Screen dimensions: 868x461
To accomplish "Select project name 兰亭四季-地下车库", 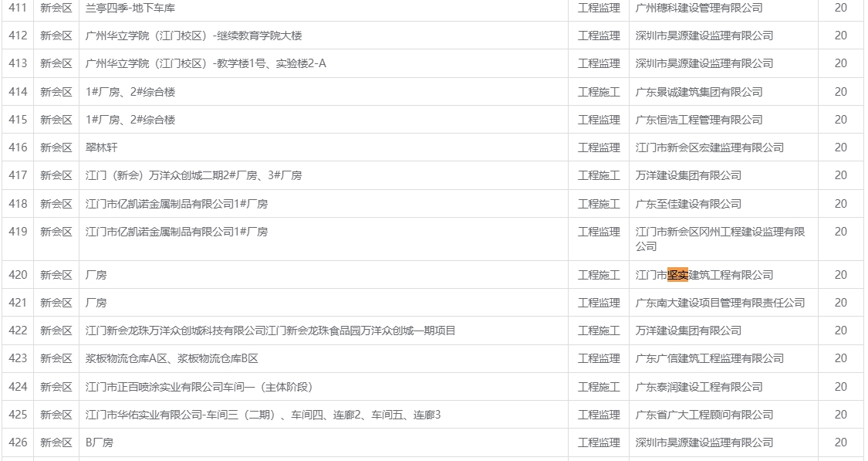I will pos(130,8).
